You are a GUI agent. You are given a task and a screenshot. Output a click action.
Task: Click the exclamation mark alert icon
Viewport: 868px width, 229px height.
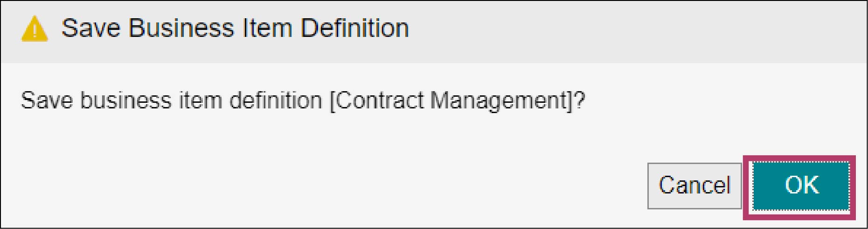pyautogui.click(x=35, y=29)
